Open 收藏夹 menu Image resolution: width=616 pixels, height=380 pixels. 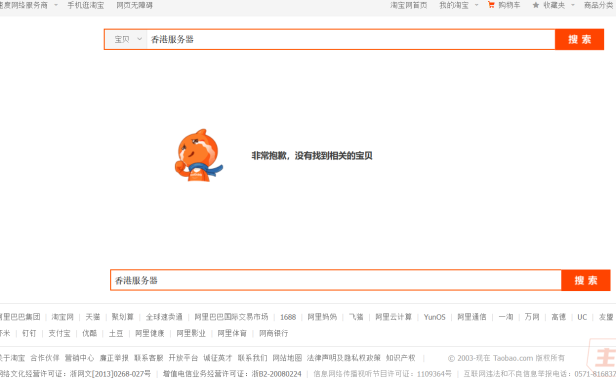click(554, 5)
